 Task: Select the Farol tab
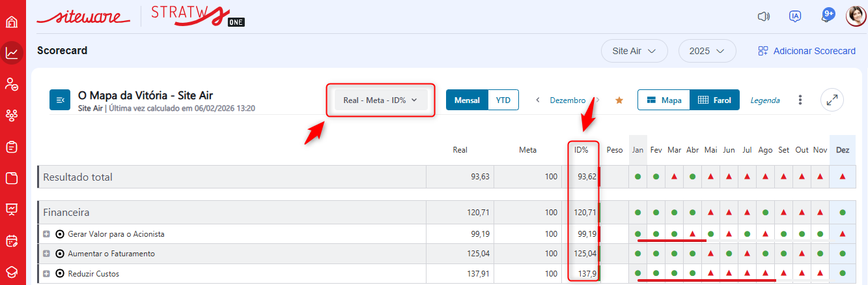[714, 100]
